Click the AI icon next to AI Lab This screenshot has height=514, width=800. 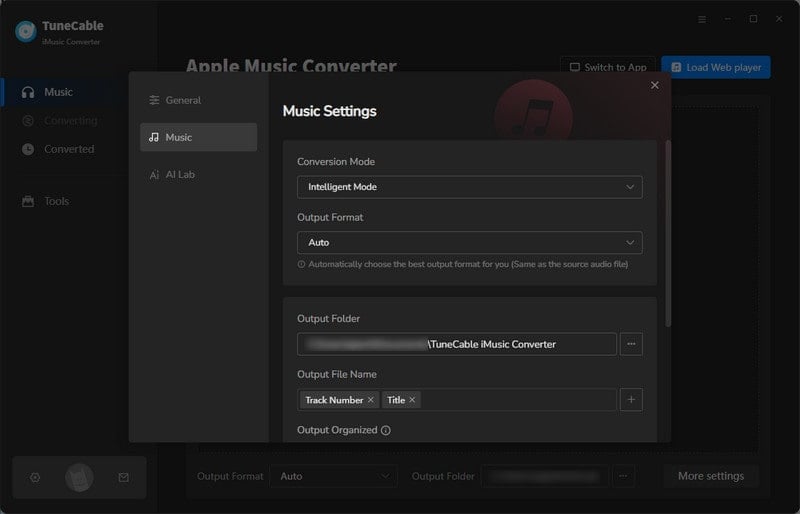154,175
